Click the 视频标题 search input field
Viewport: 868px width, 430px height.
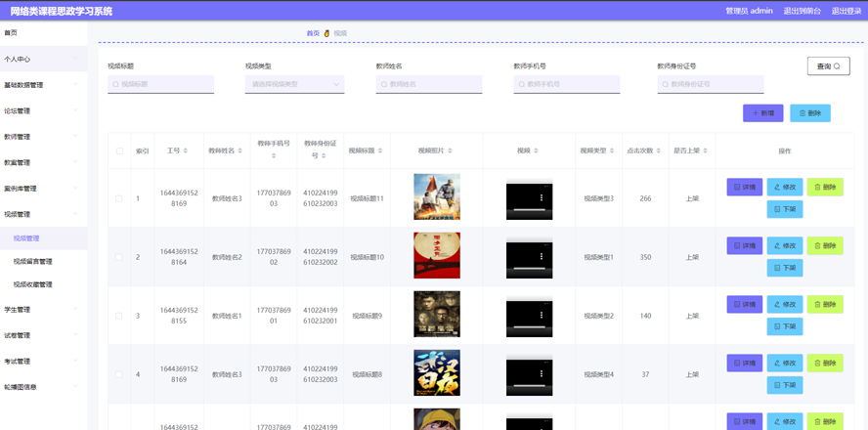161,84
